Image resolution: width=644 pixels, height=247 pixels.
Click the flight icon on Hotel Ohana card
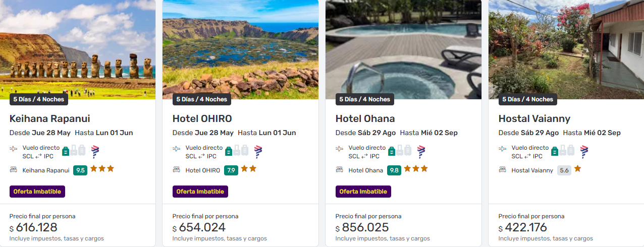[339, 149]
